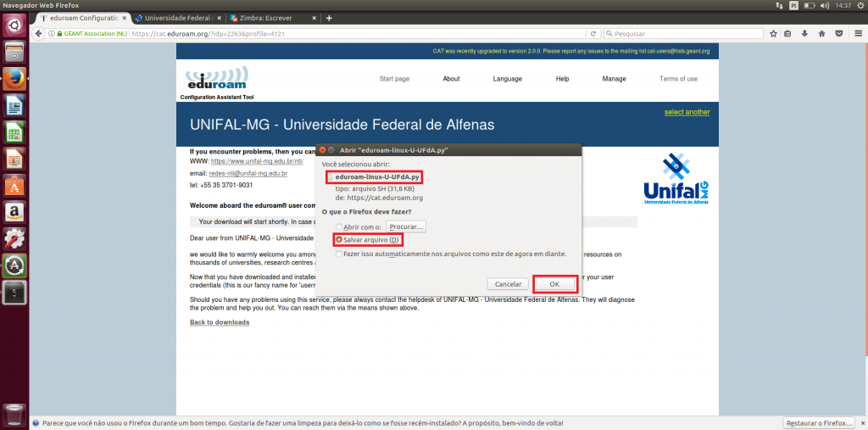
Task: Open a new tab with plus button
Action: [x=329, y=18]
